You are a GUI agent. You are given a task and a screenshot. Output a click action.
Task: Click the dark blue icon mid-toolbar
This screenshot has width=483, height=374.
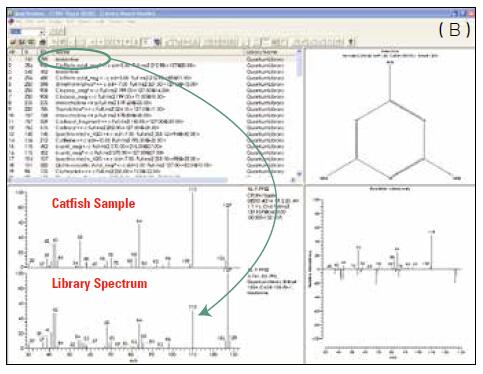coord(157,42)
